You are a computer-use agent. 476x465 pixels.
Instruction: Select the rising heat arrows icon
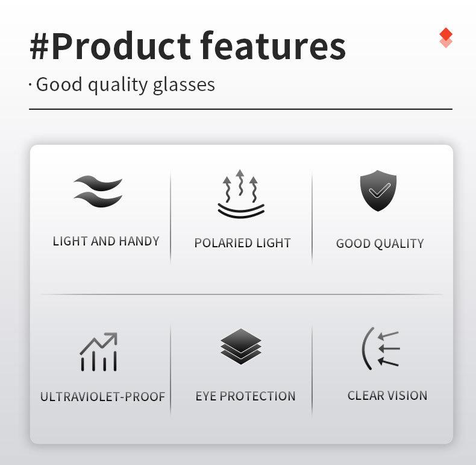tap(241, 194)
